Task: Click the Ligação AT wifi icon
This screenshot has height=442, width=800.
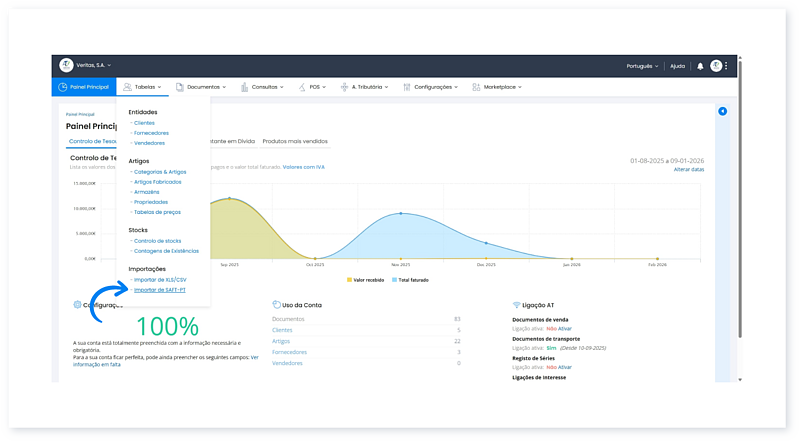Action: (516, 304)
